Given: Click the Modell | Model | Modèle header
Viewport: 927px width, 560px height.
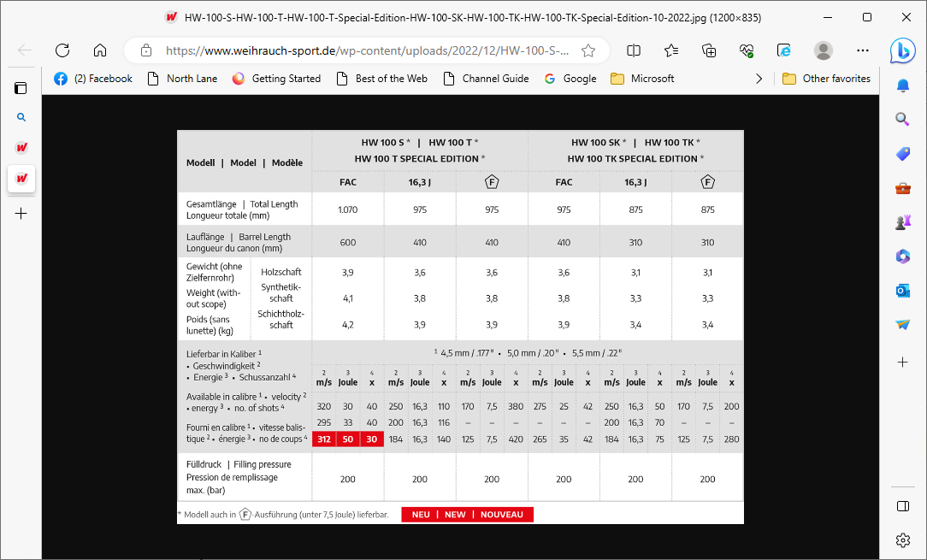Looking at the screenshot, I should click(x=245, y=162).
